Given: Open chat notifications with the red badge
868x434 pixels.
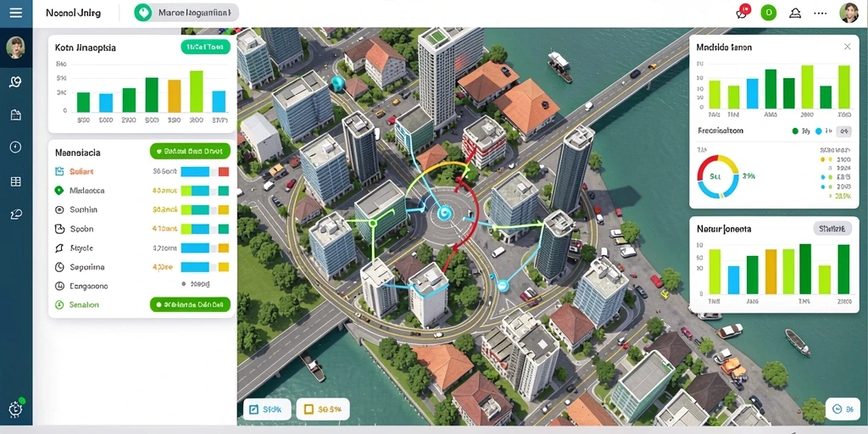Looking at the screenshot, I should [743, 12].
